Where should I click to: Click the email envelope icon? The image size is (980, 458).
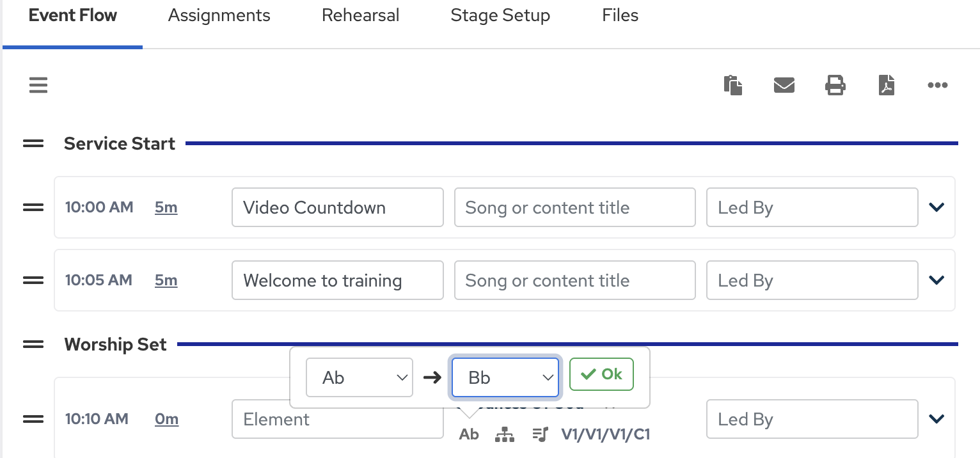point(784,85)
